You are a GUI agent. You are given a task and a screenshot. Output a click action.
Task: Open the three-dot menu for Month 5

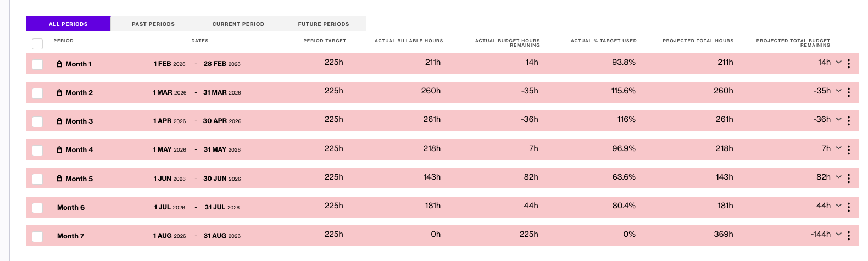click(848, 179)
